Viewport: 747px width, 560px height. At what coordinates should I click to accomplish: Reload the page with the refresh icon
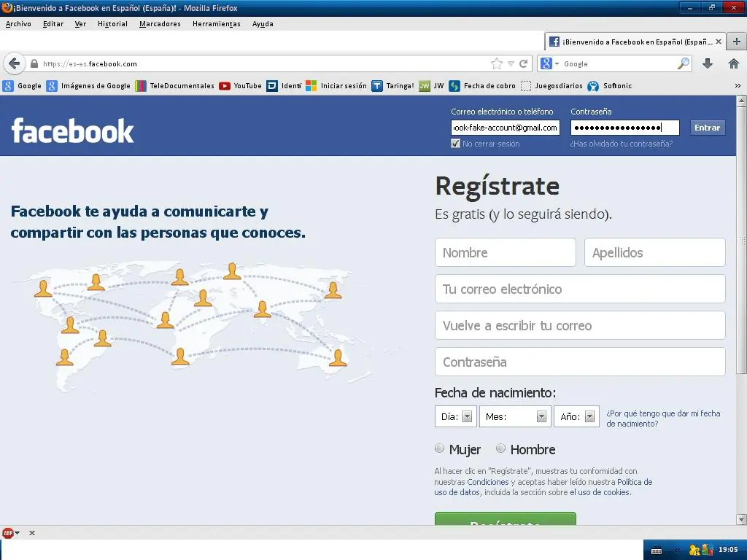coord(524,63)
